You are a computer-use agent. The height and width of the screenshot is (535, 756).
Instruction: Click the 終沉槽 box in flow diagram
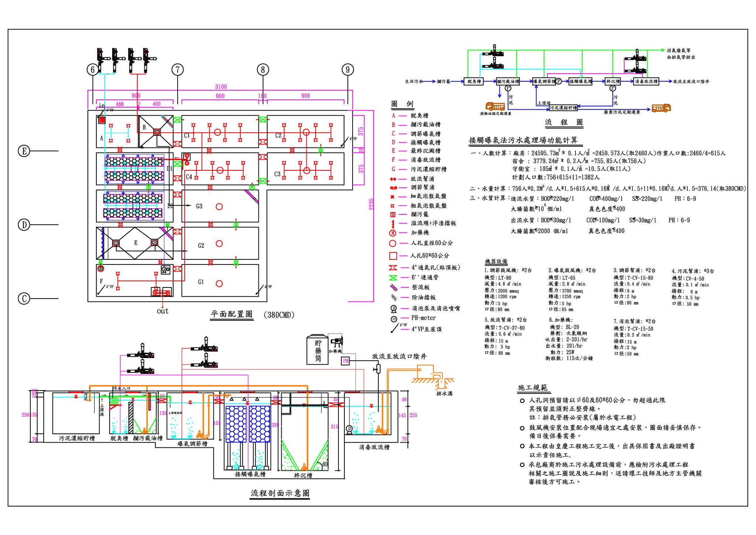613,81
